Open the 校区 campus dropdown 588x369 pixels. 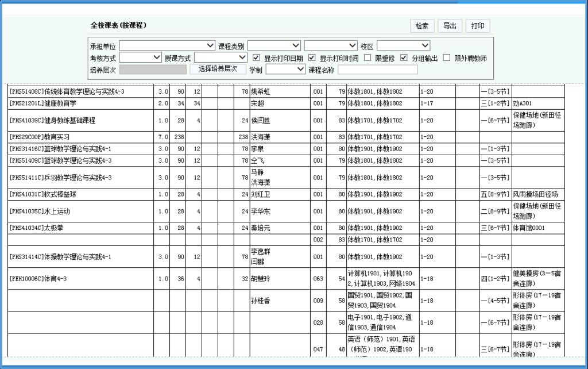coord(403,45)
